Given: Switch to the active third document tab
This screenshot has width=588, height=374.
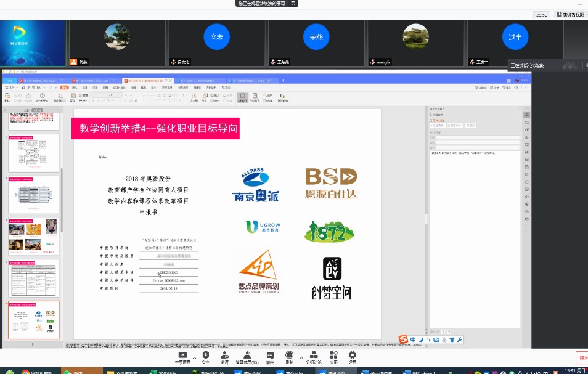Looking at the screenshot, I should click(x=145, y=81).
